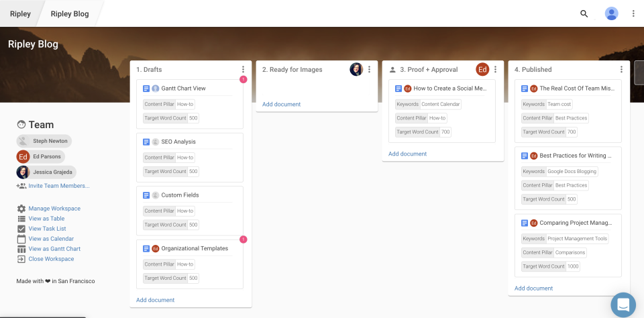Image resolution: width=644 pixels, height=318 pixels.
Task: Open the Gantt Chart View document card
Action: pos(183,89)
